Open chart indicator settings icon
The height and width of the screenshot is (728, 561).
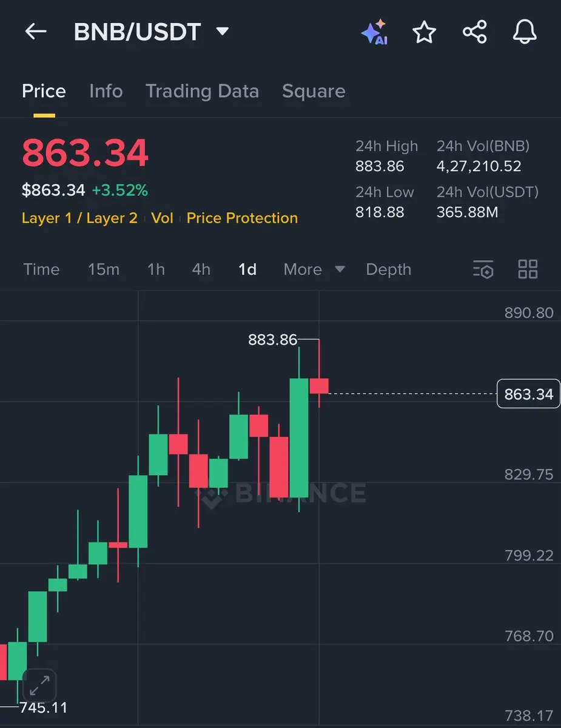point(483,269)
